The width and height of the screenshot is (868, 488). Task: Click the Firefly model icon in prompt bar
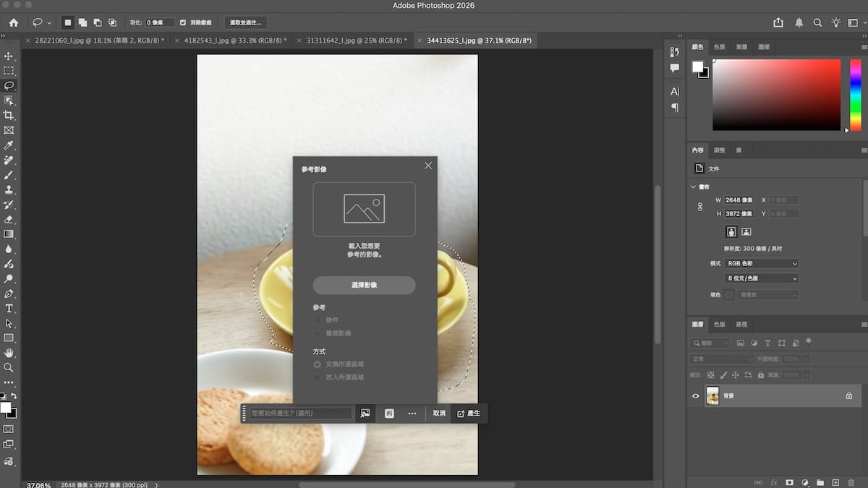pyautogui.click(x=389, y=414)
